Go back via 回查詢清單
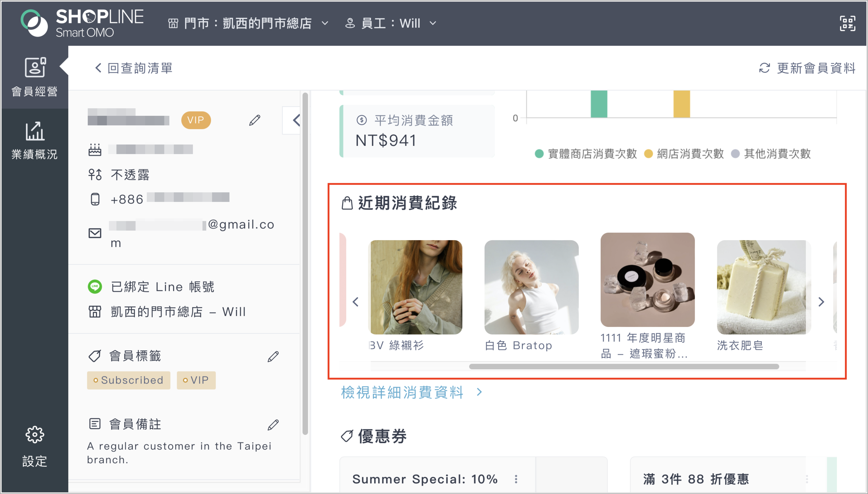 134,68
